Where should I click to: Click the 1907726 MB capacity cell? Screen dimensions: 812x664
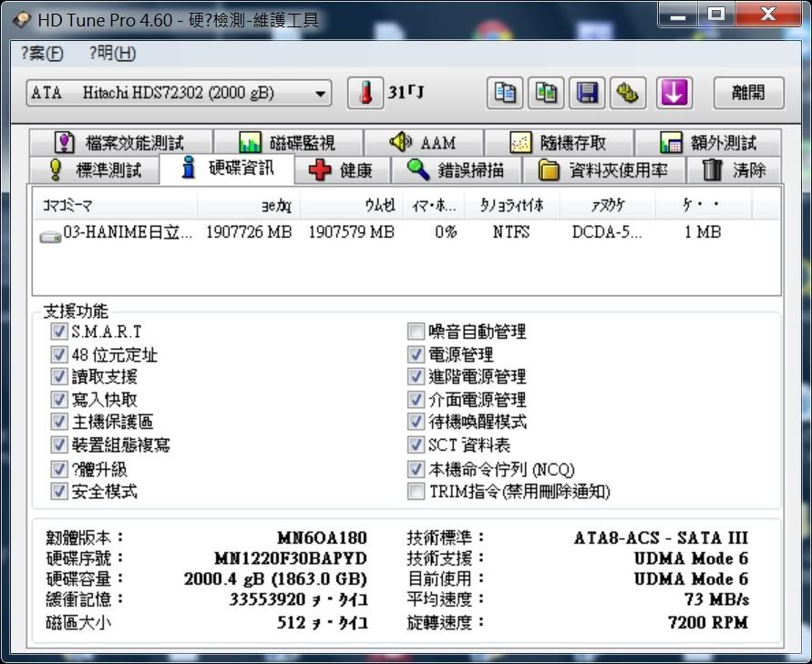(x=249, y=232)
